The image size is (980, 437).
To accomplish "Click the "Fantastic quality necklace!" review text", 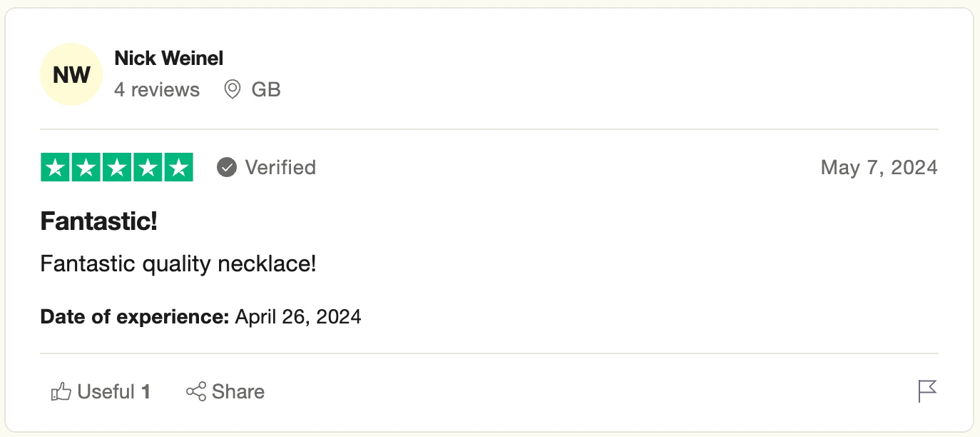I will point(178,264).
